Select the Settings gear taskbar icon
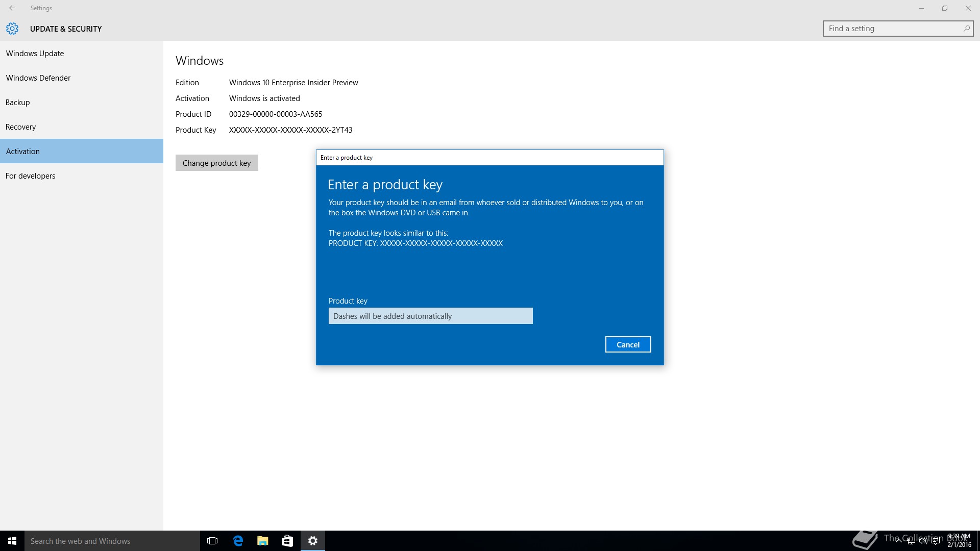The width and height of the screenshot is (980, 551). coord(313,541)
